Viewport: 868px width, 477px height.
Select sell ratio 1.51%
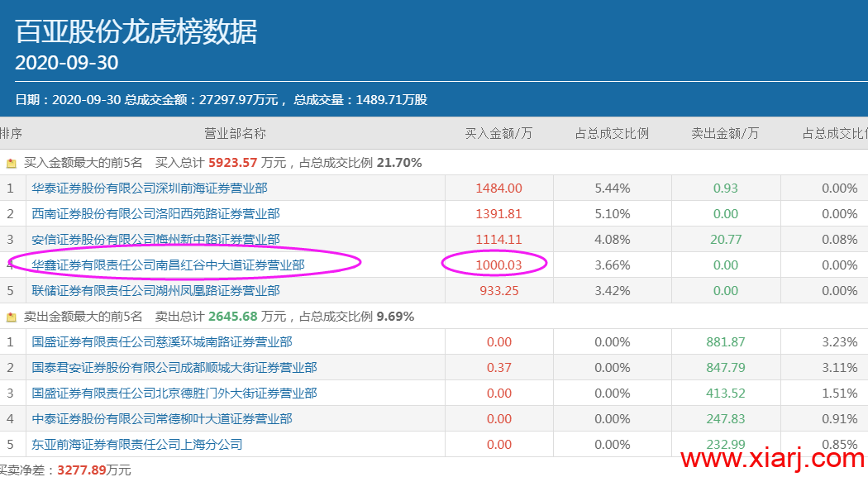(x=840, y=393)
